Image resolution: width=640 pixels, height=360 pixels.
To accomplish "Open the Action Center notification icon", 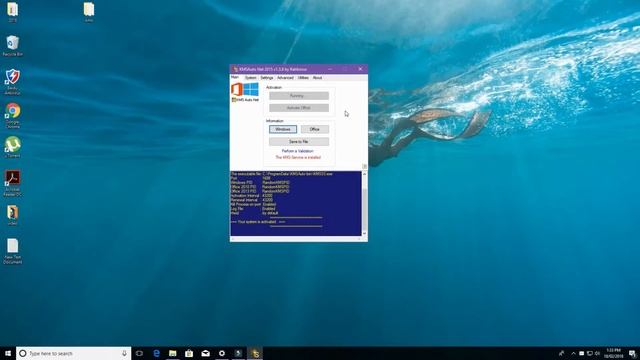I will (x=632, y=353).
